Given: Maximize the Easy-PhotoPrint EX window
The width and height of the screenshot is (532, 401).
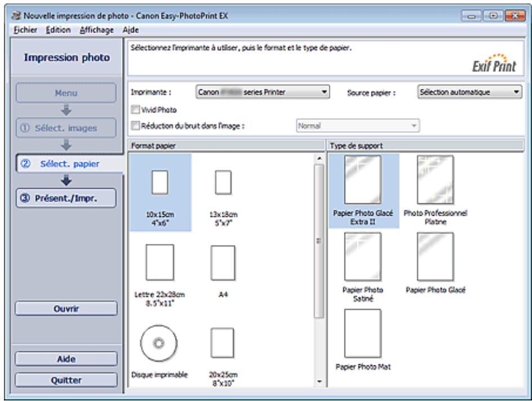Looking at the screenshot, I should click(493, 16).
